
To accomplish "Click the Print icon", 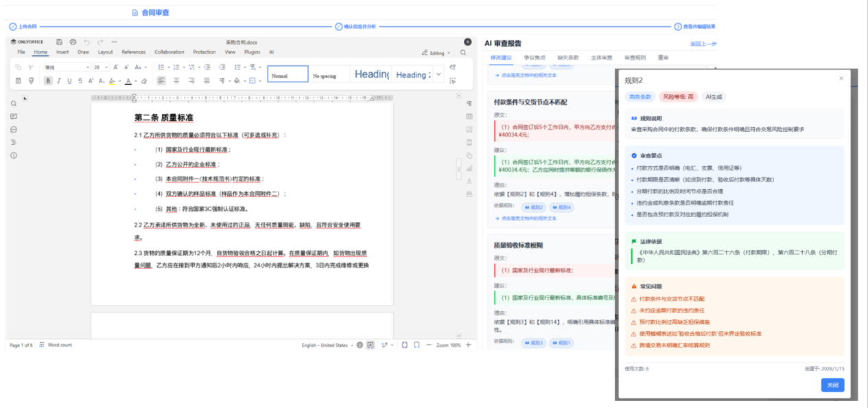I will 73,42.
